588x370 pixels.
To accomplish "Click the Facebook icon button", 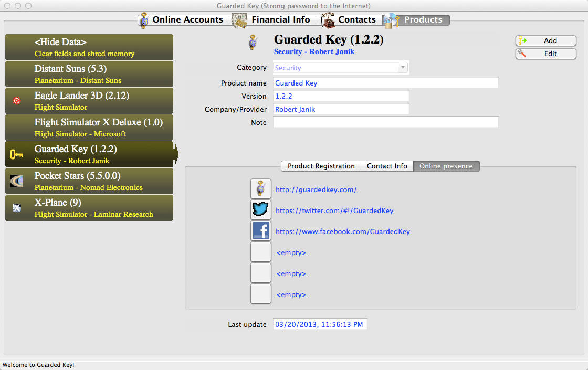I will (260, 230).
